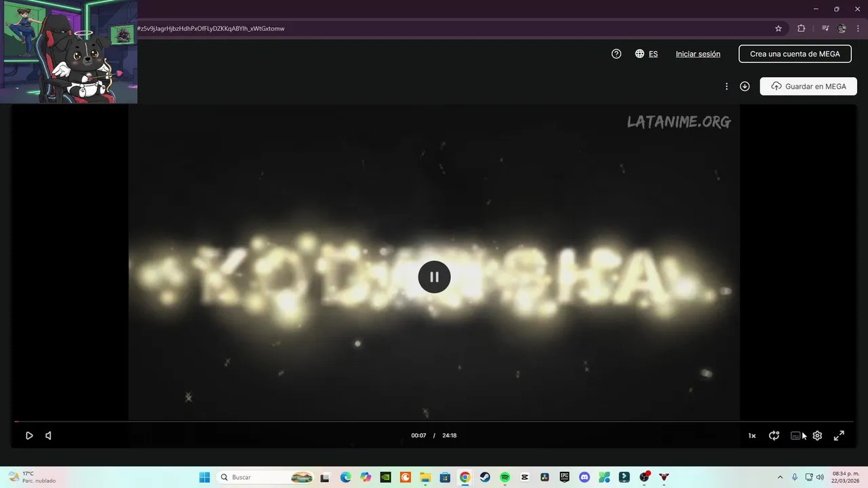Screen dimensions: 868x488
Task: Open Microsoft Store from the taskbar
Action: click(x=445, y=477)
